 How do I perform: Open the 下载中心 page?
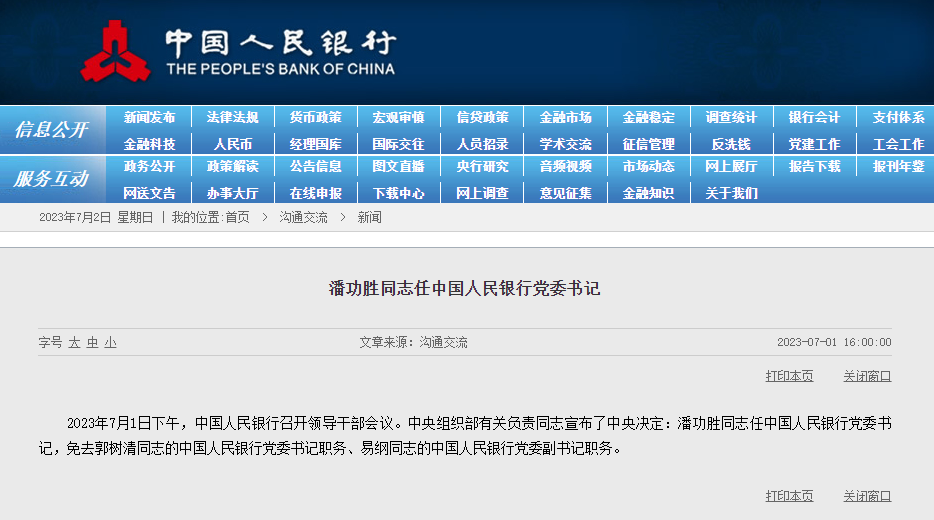[x=399, y=193]
